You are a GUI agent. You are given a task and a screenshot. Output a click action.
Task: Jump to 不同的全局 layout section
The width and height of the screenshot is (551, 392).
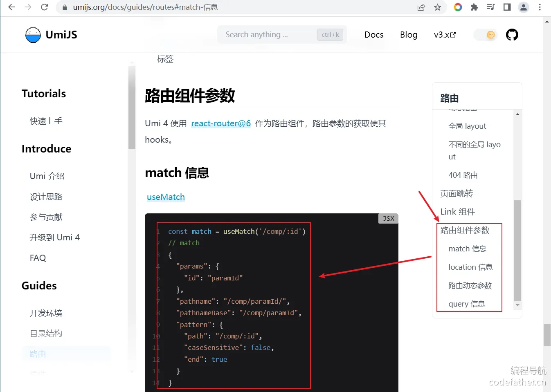pos(475,150)
